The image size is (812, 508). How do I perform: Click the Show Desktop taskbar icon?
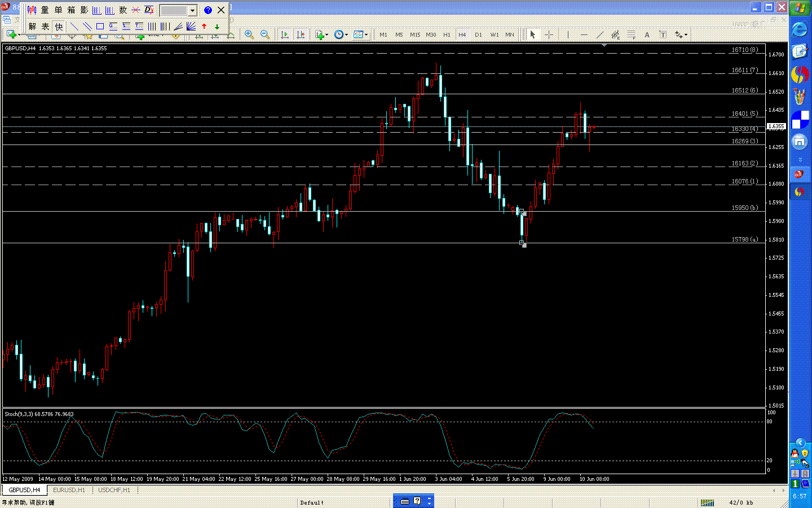[x=800, y=51]
